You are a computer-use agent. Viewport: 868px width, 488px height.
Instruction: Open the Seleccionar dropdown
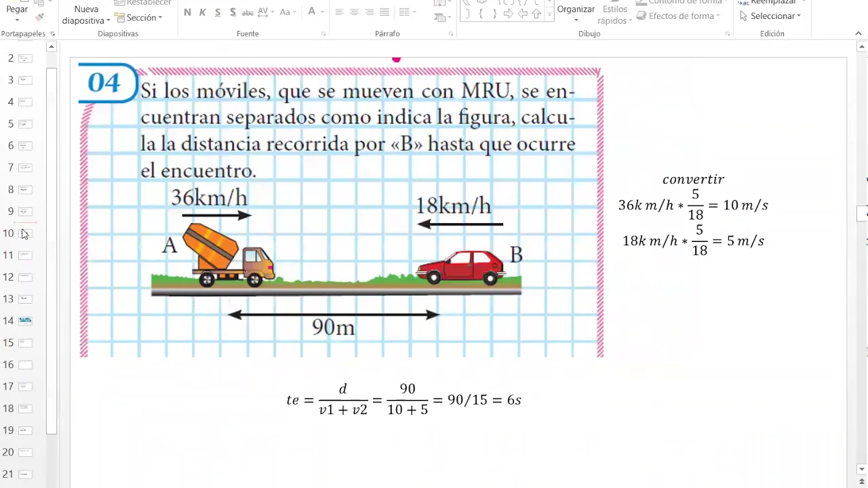click(x=770, y=16)
